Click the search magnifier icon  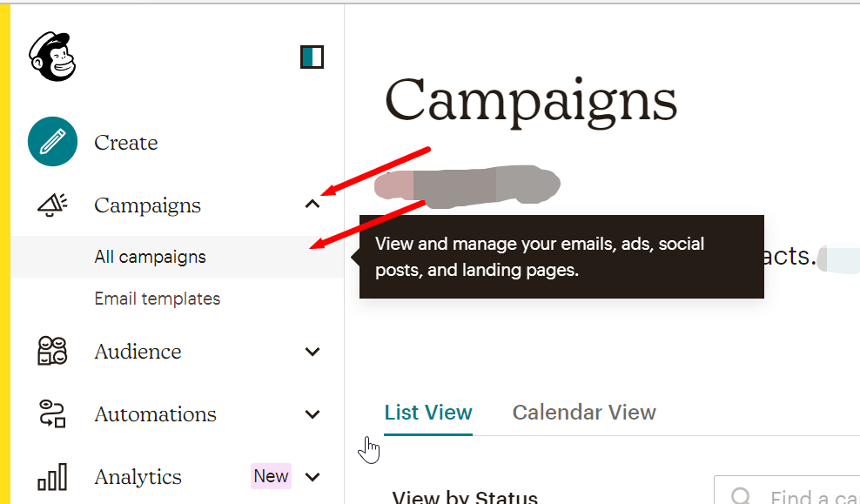pyautogui.click(x=741, y=496)
